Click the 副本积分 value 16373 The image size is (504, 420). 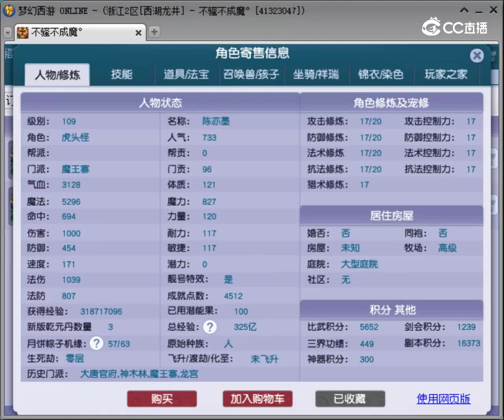pos(469,343)
